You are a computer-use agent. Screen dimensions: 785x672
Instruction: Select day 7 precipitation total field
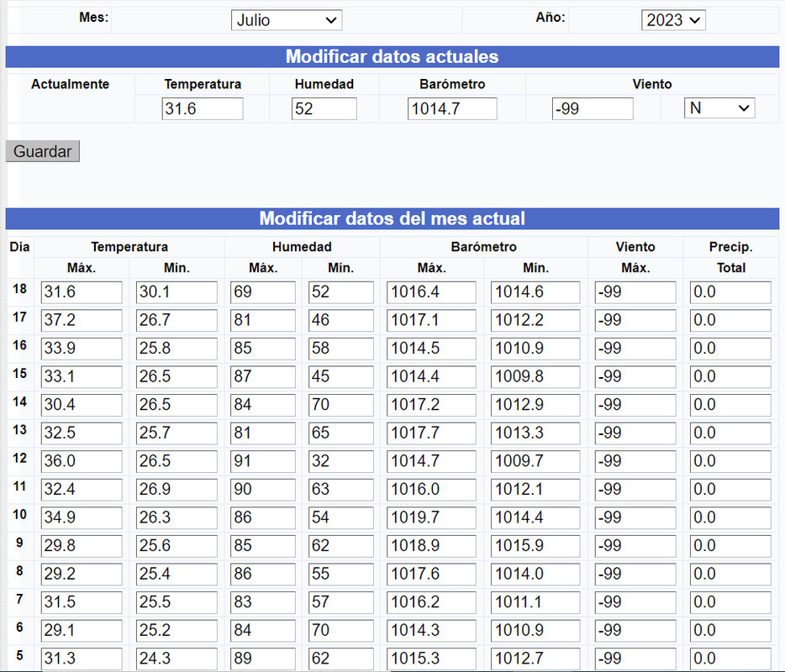[x=730, y=602]
